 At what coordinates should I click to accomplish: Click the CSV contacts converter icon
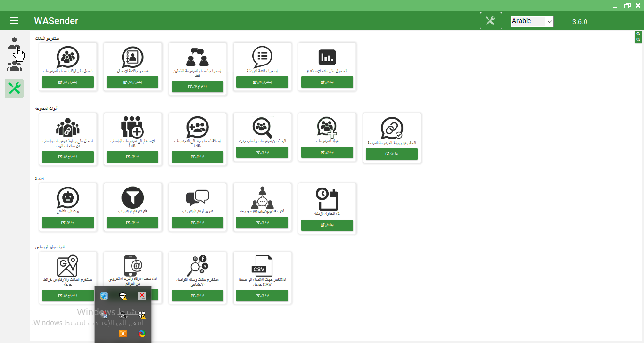pos(262,266)
